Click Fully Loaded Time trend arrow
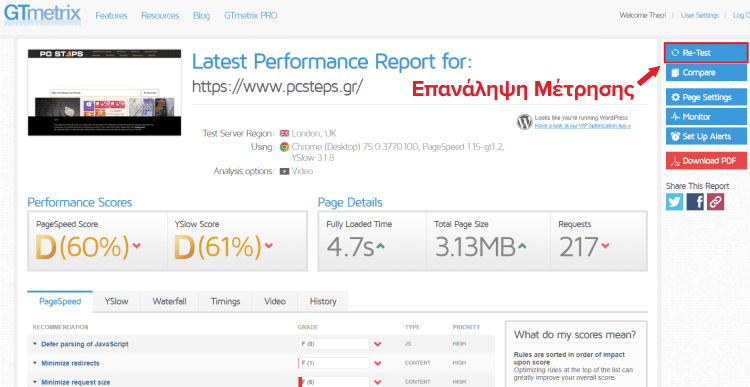 380,246
